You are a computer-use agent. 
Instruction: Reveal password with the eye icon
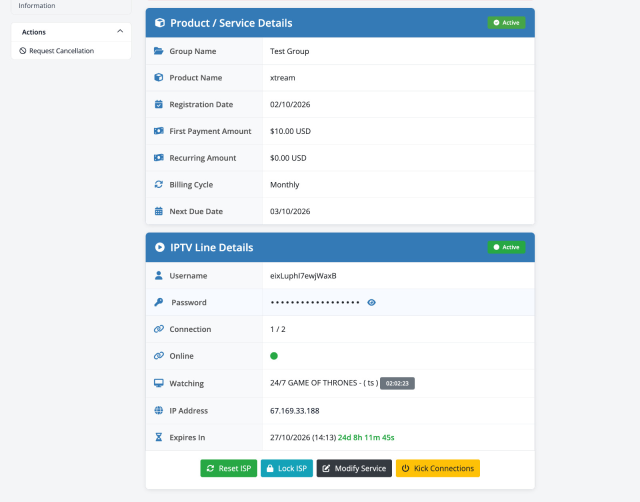pyautogui.click(x=371, y=302)
